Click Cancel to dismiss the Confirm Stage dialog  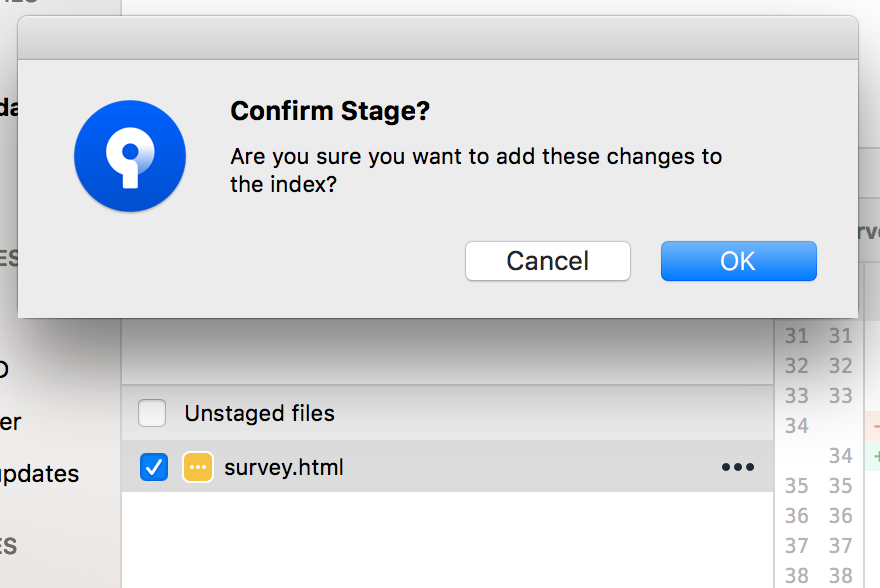click(547, 261)
